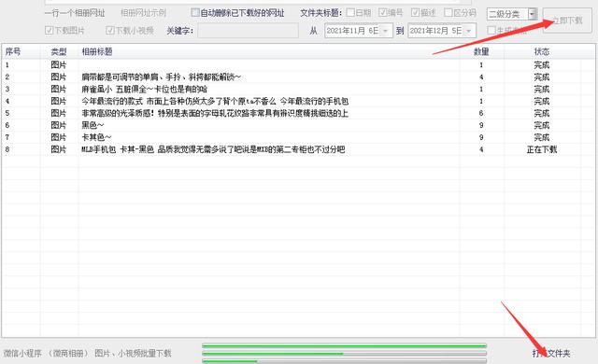Expand the start date picker 2021年11月
Screen dimensions: 598x364
pyautogui.click(x=386, y=31)
